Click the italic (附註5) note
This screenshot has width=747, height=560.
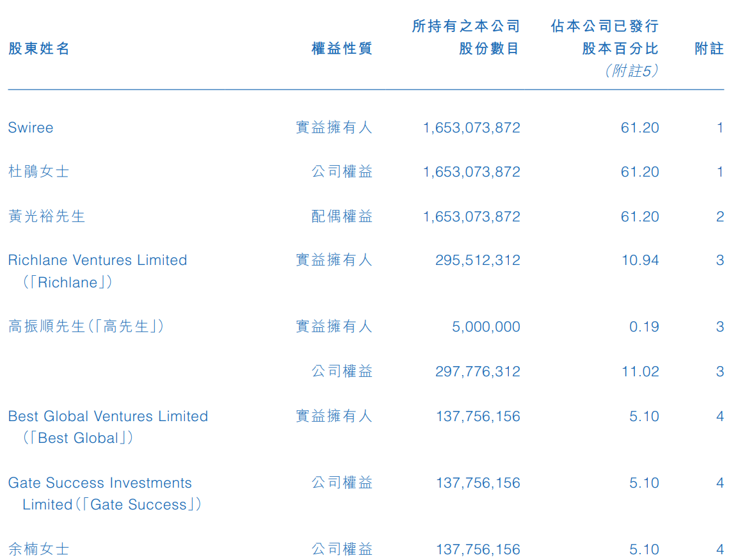(x=631, y=71)
